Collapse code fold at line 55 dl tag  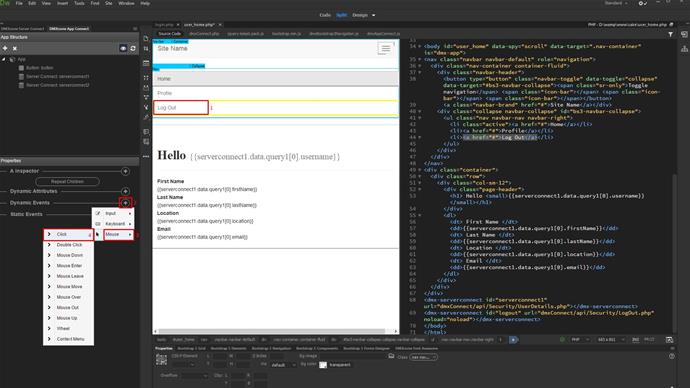419,216
